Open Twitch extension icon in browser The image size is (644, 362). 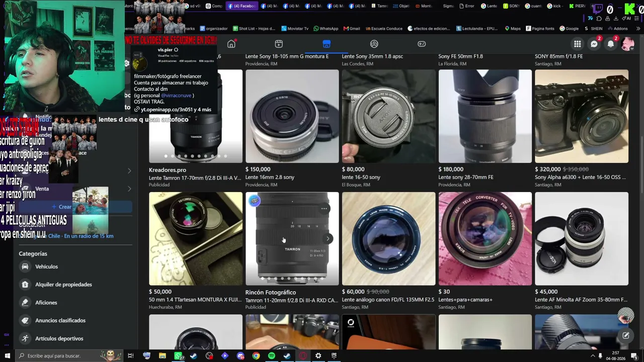(598, 9)
